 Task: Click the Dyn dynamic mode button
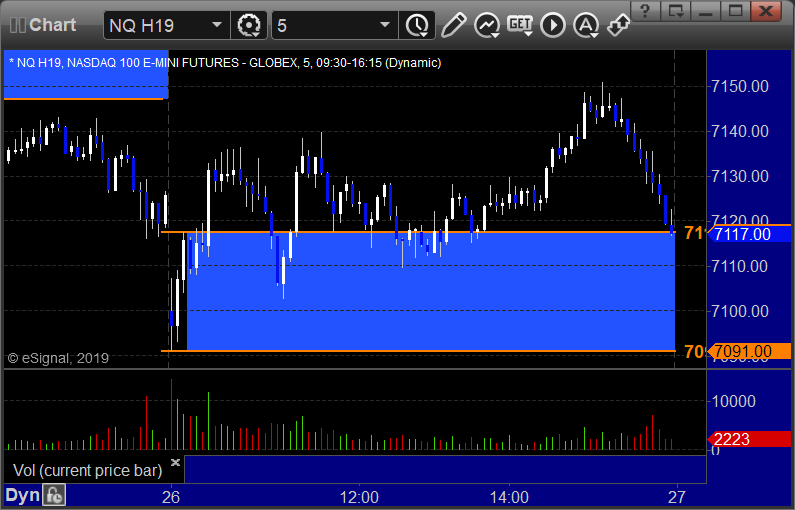(x=22, y=495)
